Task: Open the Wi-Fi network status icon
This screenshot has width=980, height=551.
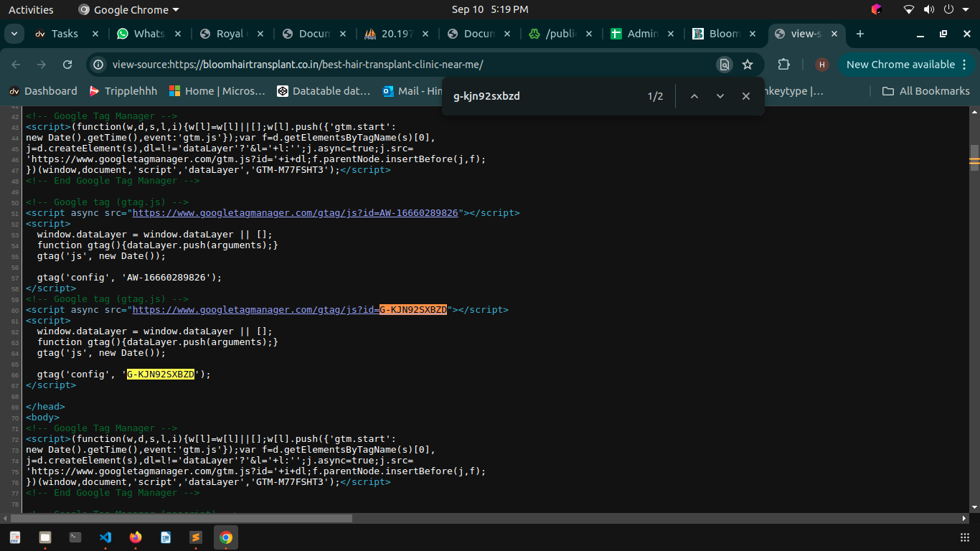Action: coord(909,9)
